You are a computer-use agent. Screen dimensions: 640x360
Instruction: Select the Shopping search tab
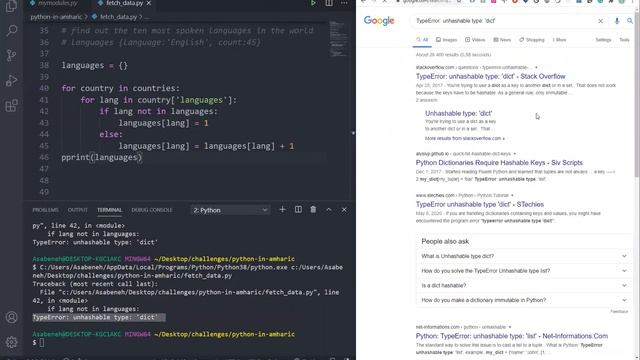(531, 40)
